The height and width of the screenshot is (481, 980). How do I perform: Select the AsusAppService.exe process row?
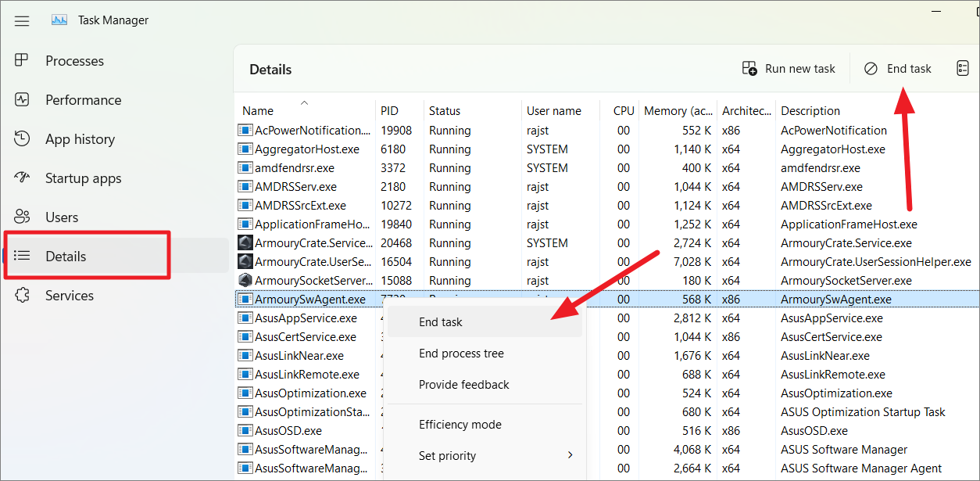pyautogui.click(x=306, y=318)
